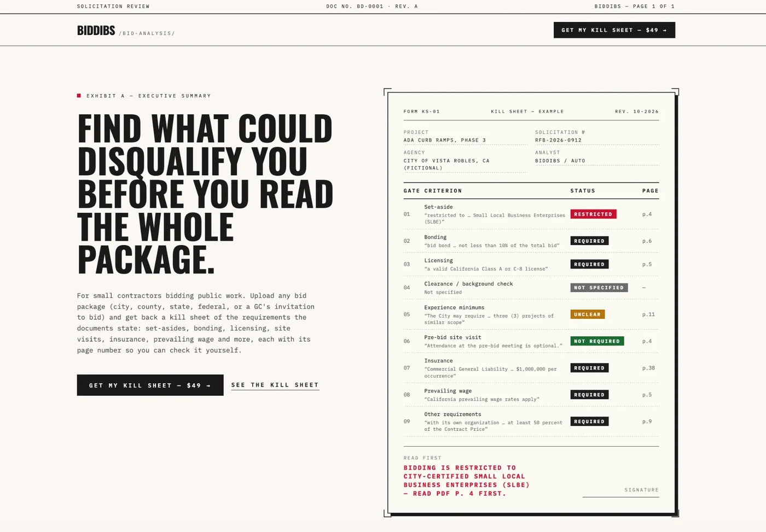Click 'ADA CURB RAMPS, PHASE 3' project name

click(x=445, y=141)
